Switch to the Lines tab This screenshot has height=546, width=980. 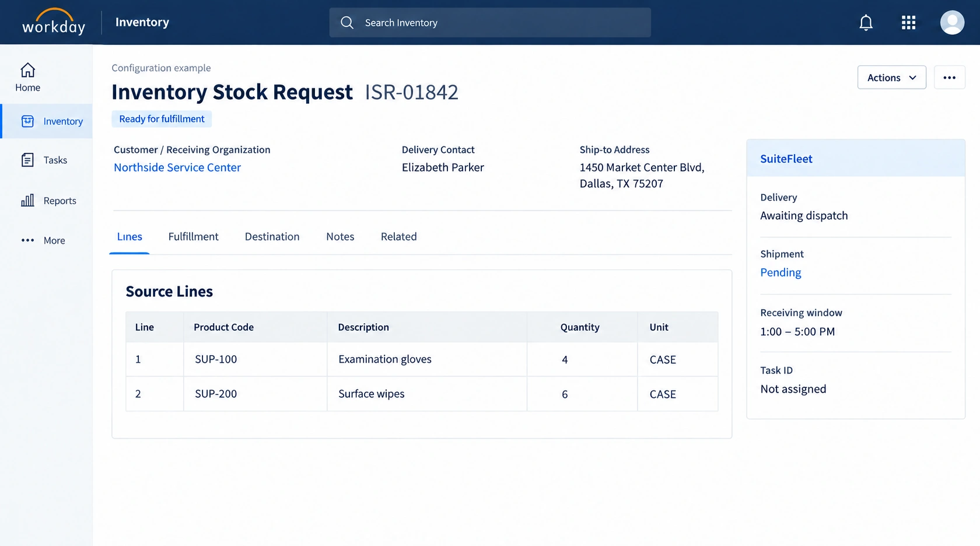pyautogui.click(x=129, y=237)
